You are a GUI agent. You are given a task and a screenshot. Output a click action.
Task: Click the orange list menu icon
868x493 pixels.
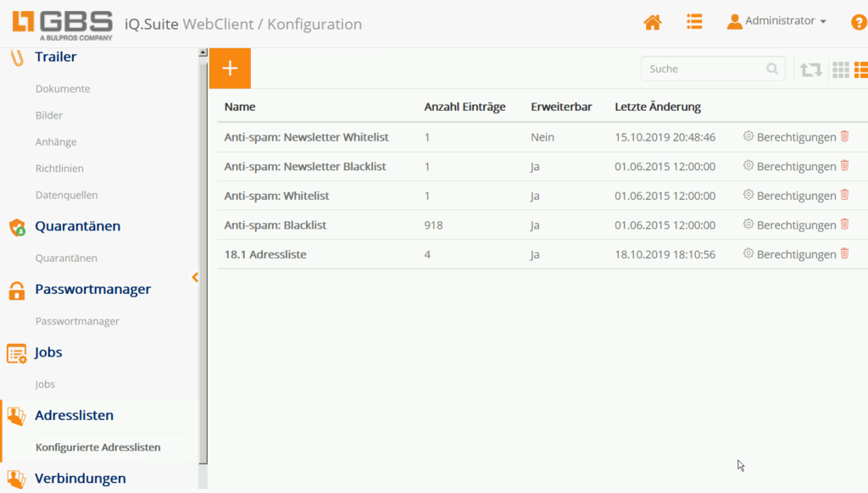click(x=694, y=22)
